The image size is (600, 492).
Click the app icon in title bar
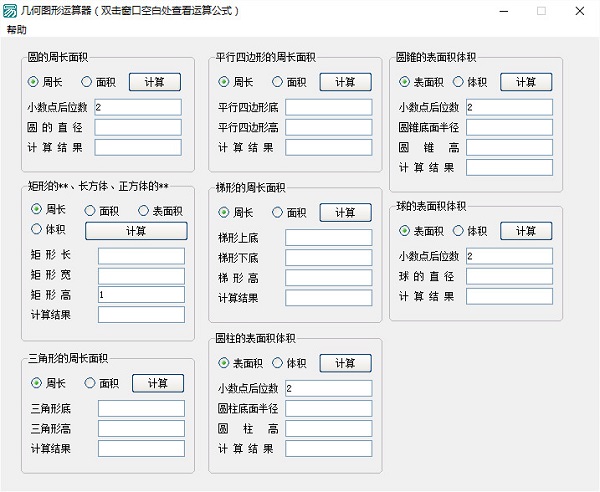coord(11,11)
